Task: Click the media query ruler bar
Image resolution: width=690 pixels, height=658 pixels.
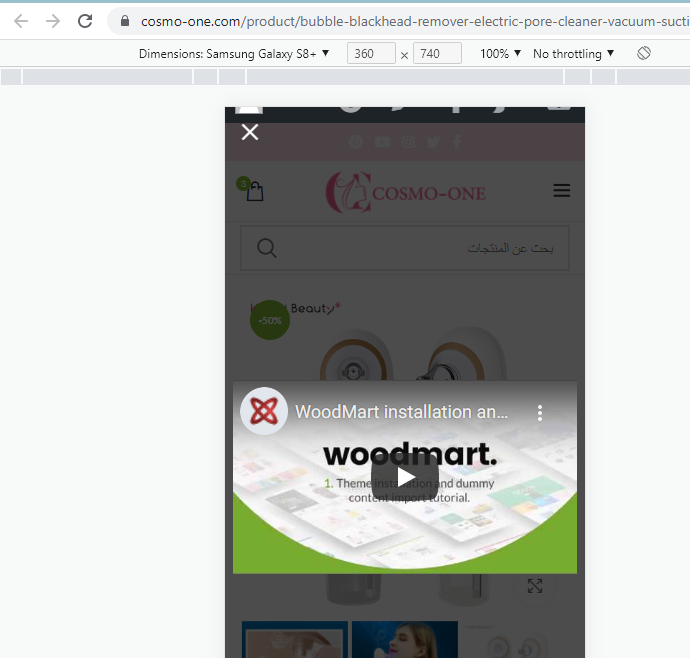Action: [x=345, y=77]
